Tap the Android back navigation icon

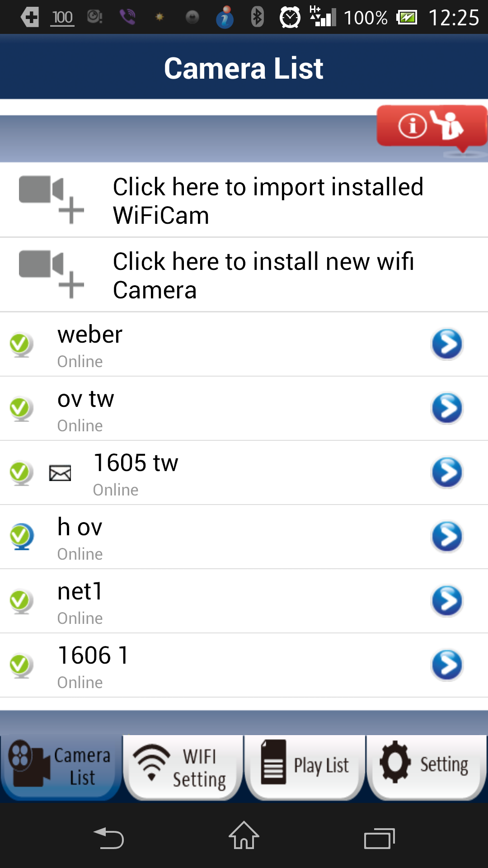108,838
